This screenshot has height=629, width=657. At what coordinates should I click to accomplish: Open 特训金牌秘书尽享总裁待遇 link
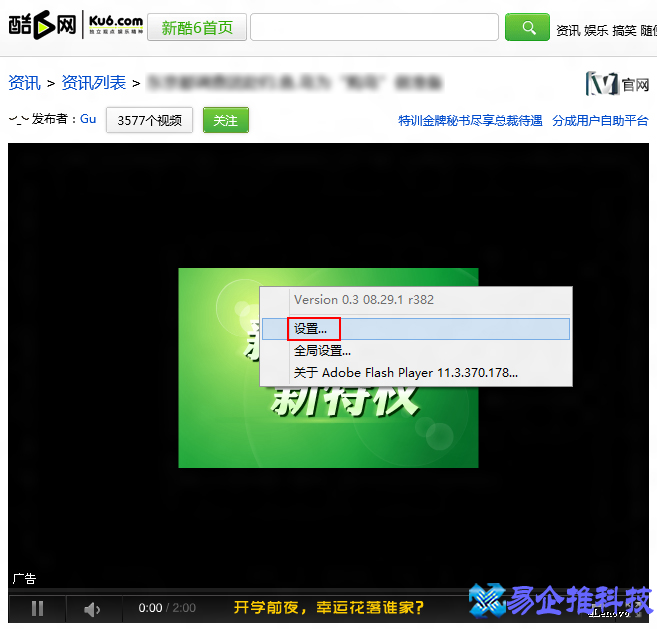click(470, 121)
